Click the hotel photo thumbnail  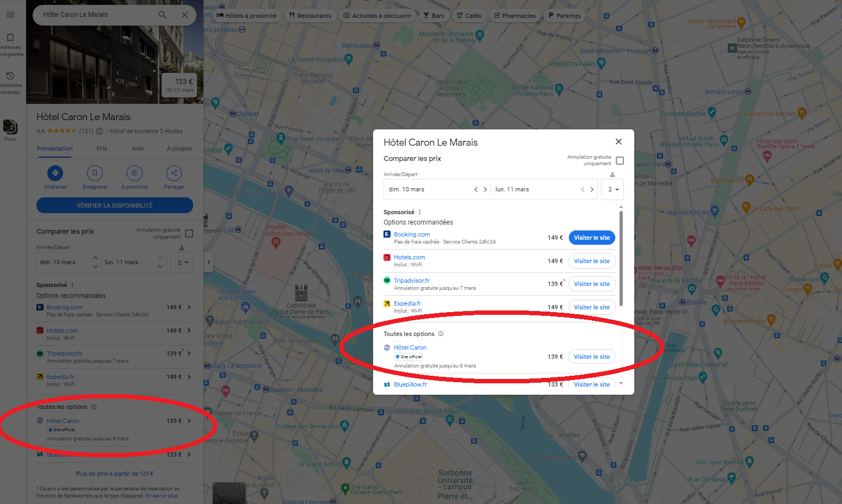click(115, 65)
